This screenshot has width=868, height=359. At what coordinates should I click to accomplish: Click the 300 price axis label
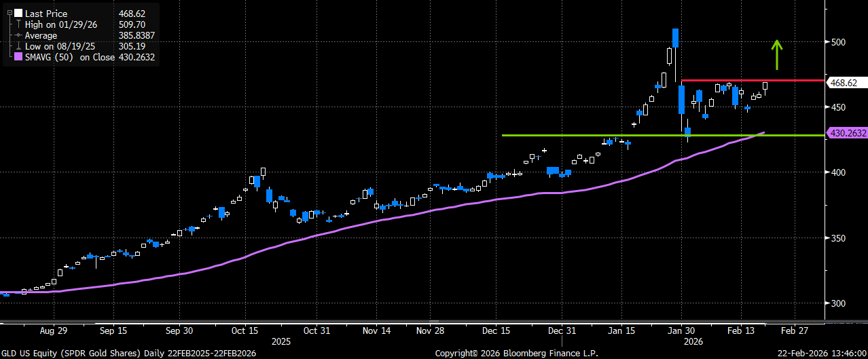[x=839, y=303]
